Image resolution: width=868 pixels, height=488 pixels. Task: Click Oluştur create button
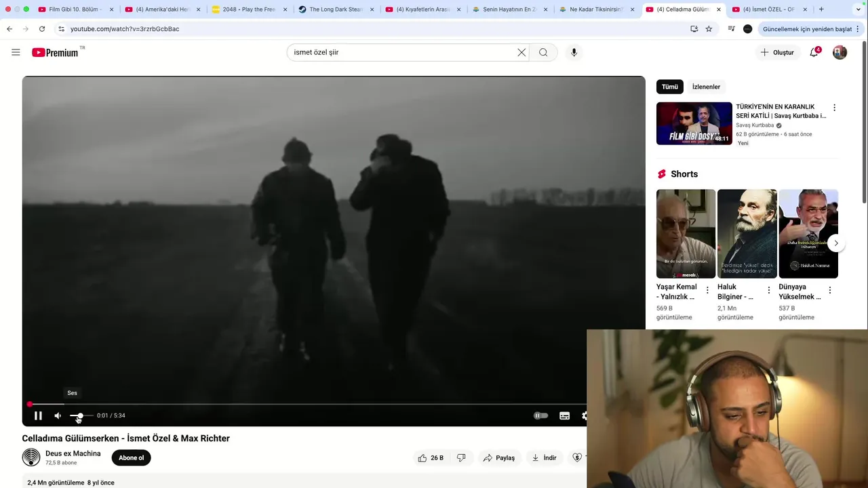777,52
